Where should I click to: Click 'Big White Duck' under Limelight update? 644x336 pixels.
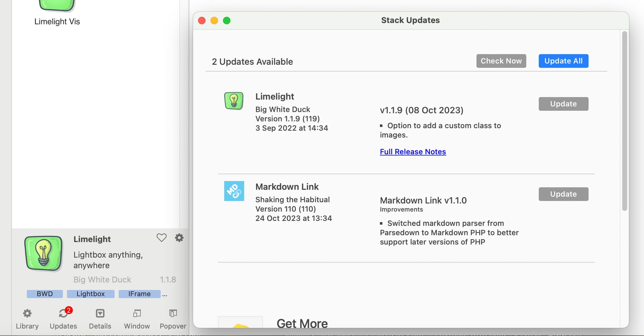click(283, 110)
